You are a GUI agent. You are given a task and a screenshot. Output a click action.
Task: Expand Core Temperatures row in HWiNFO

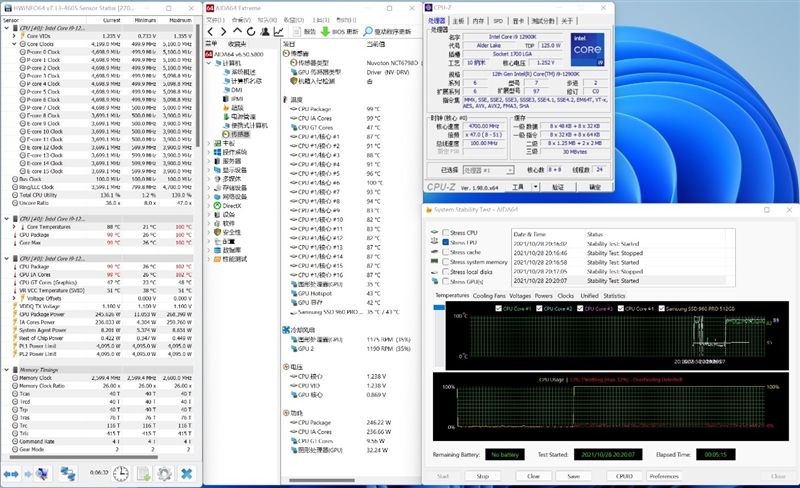tap(14, 227)
